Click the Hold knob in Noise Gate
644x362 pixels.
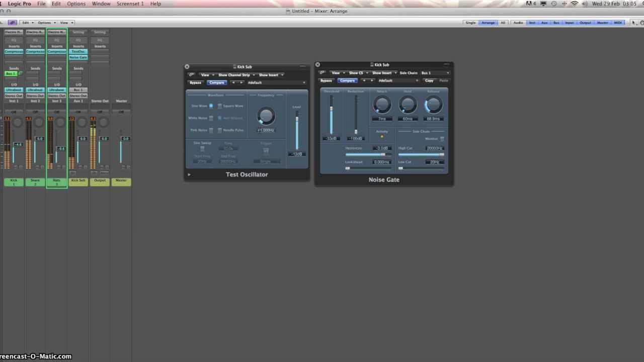408,105
